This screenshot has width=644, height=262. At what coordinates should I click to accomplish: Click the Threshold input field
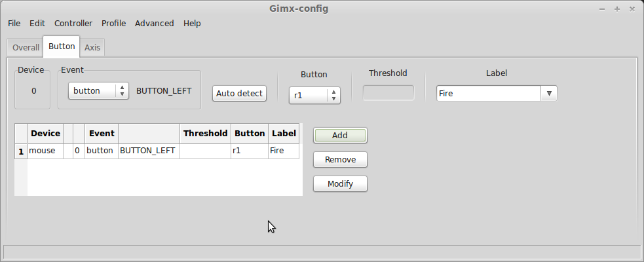pyautogui.click(x=388, y=93)
